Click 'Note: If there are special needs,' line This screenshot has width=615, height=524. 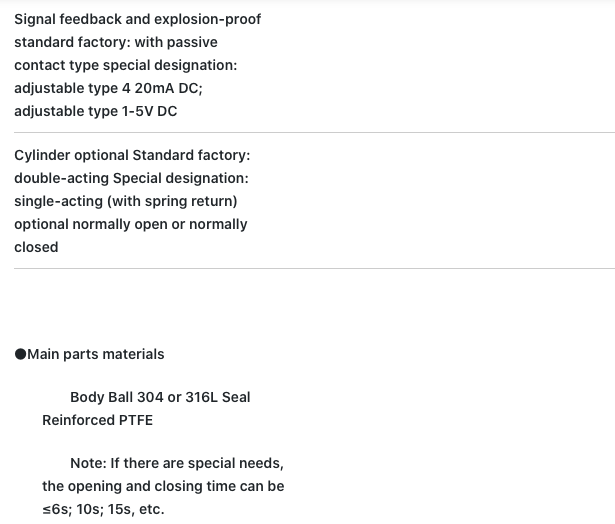(177, 463)
